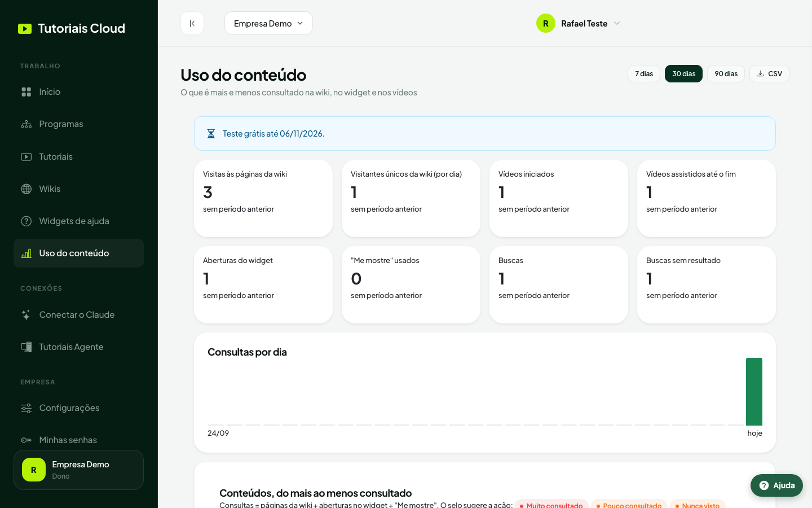The image size is (812, 508).
Task: Open the Empresa Demo Dono account card
Action: click(78, 470)
